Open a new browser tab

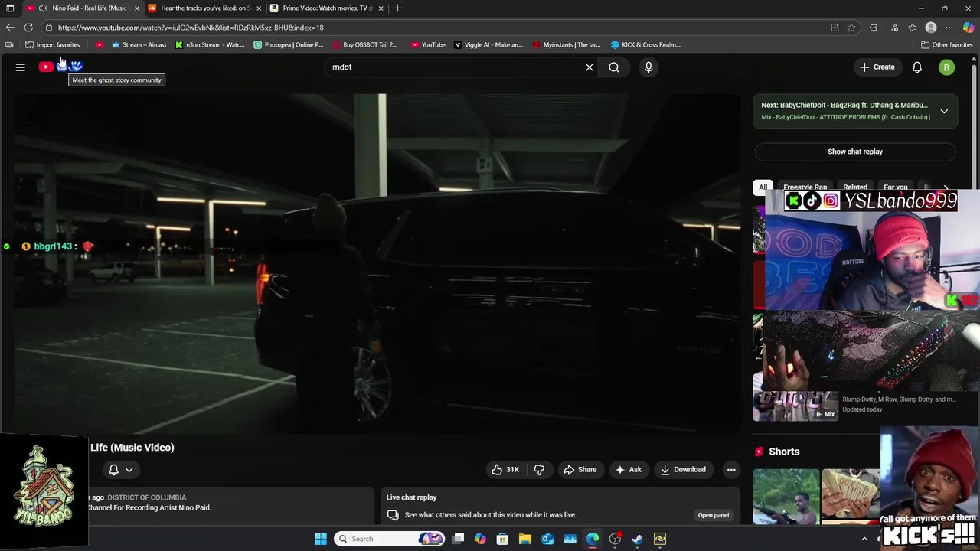point(397,8)
